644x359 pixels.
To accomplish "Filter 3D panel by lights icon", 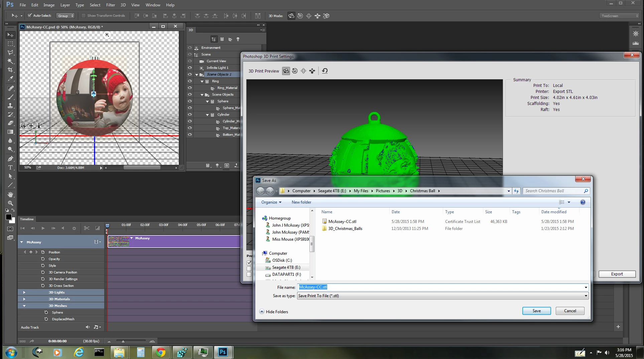I will (x=238, y=39).
